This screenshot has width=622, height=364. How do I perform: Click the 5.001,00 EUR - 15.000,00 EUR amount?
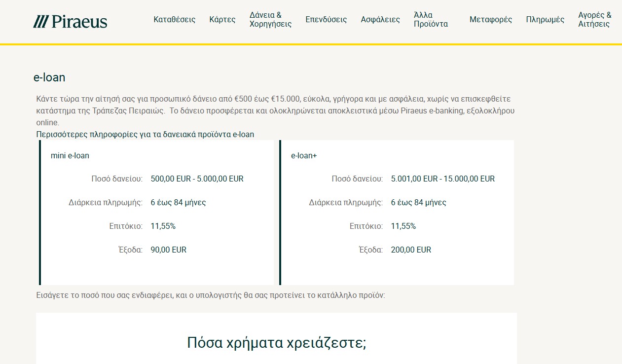pyautogui.click(x=442, y=179)
